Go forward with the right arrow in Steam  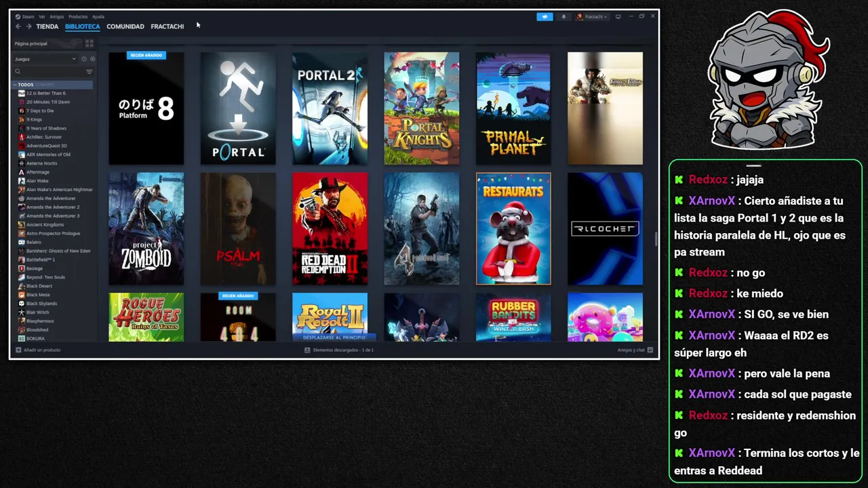tap(28, 26)
